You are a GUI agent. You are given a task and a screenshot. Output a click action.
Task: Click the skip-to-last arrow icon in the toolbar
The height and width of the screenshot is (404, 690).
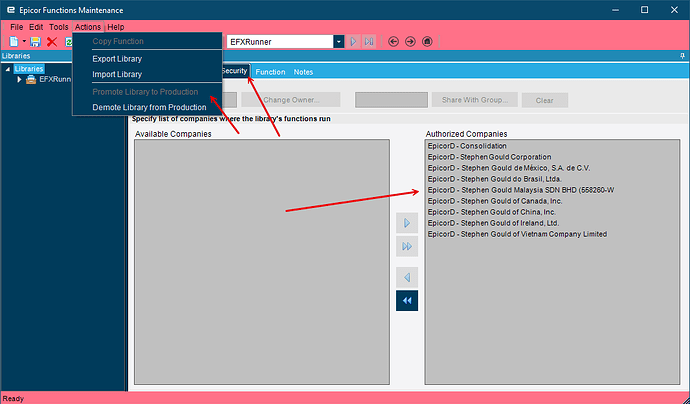[369, 42]
